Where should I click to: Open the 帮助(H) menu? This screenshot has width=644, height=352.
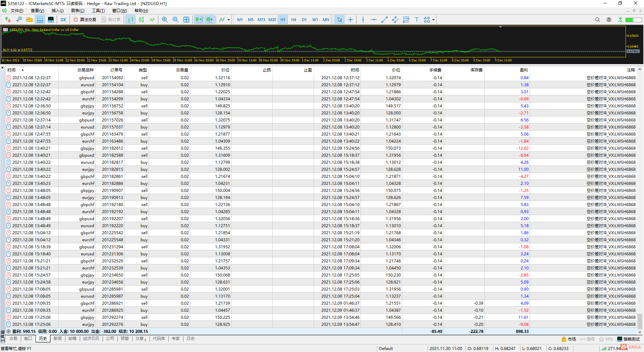point(141,11)
